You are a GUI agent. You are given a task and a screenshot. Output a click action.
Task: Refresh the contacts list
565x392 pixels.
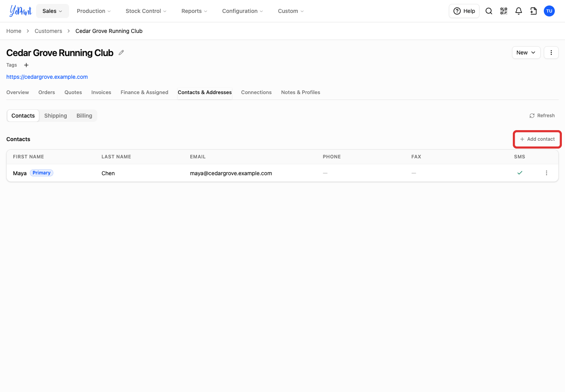click(542, 116)
